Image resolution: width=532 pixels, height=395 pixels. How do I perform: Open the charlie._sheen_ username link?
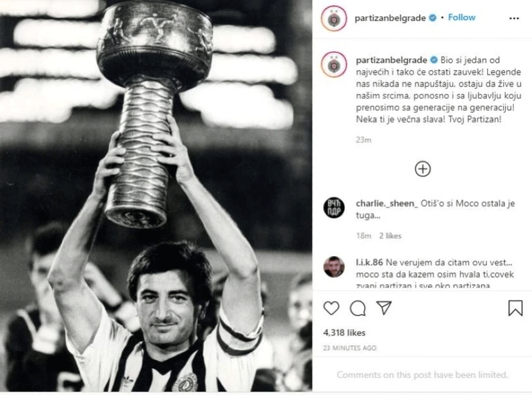[387, 204]
